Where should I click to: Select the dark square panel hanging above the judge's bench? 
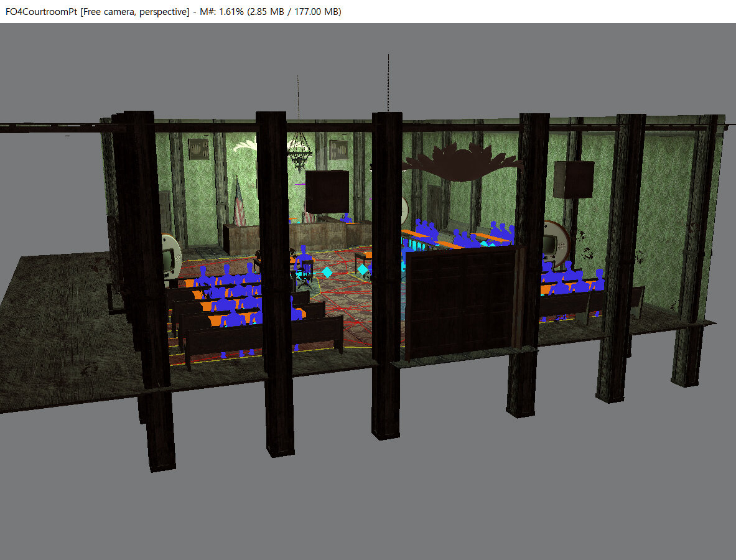click(327, 192)
